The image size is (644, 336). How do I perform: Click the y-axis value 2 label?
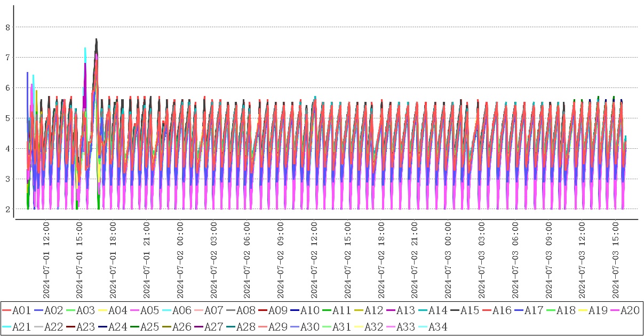(7, 209)
